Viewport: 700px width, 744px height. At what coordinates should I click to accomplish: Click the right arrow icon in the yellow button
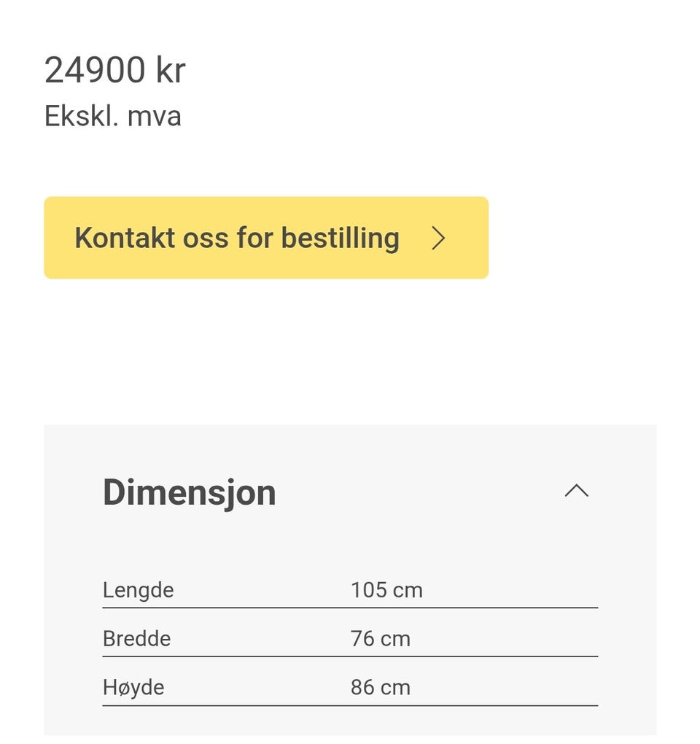[x=437, y=239]
